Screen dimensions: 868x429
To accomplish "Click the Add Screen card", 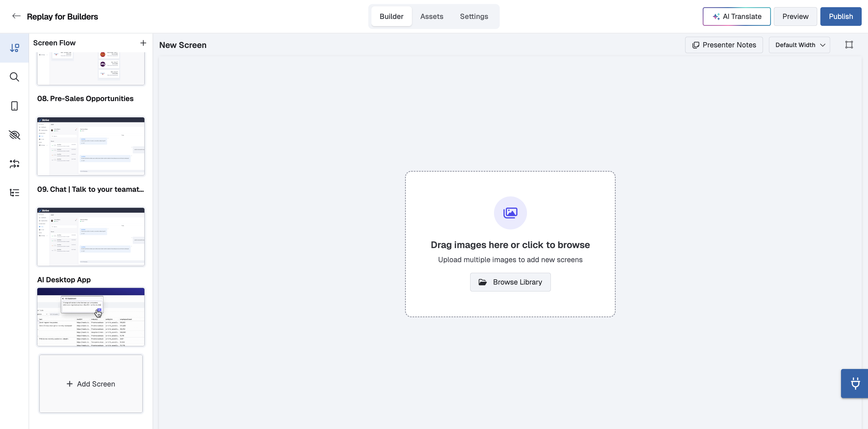I will tap(91, 384).
